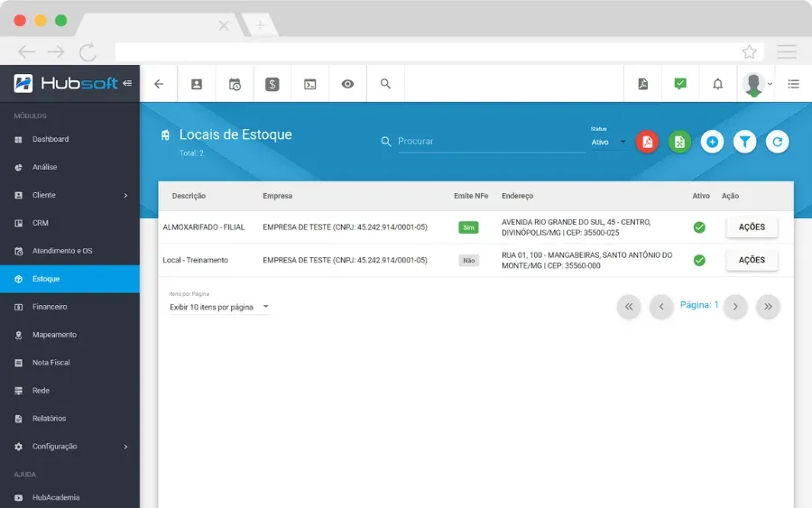Open the green chat checkmark icon

(x=680, y=83)
